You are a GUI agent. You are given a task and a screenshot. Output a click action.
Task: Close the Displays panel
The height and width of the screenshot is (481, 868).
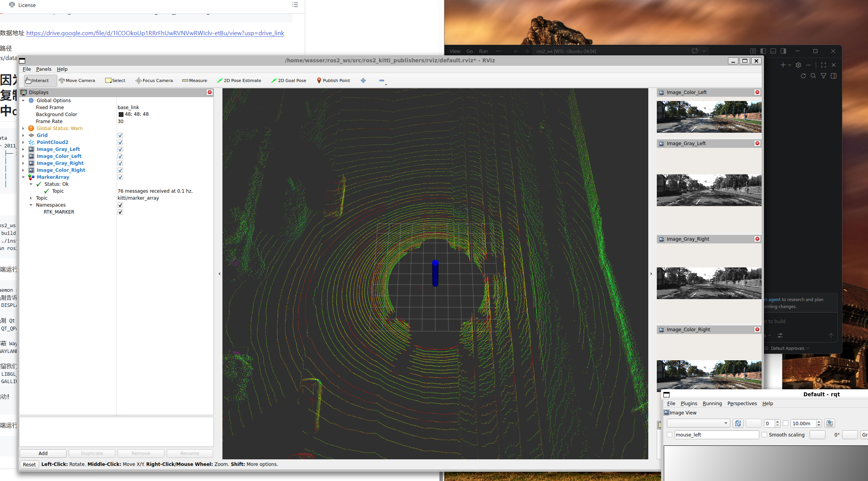[x=210, y=92]
